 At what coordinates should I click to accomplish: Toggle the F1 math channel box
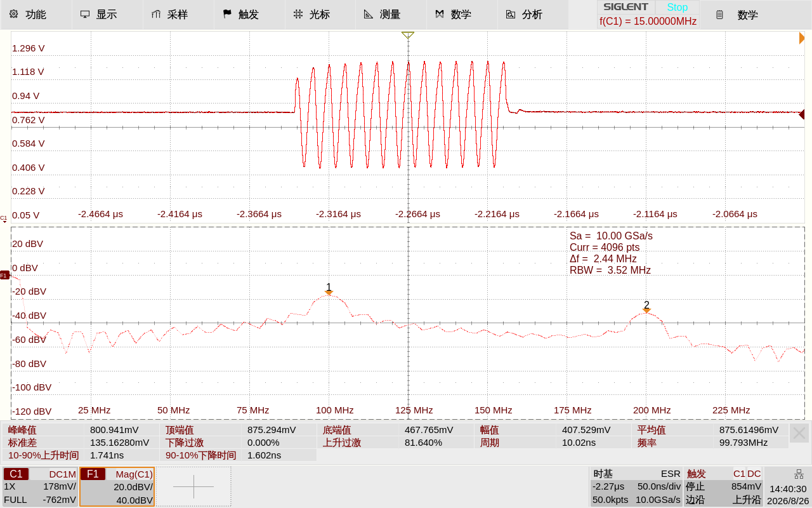point(117,486)
